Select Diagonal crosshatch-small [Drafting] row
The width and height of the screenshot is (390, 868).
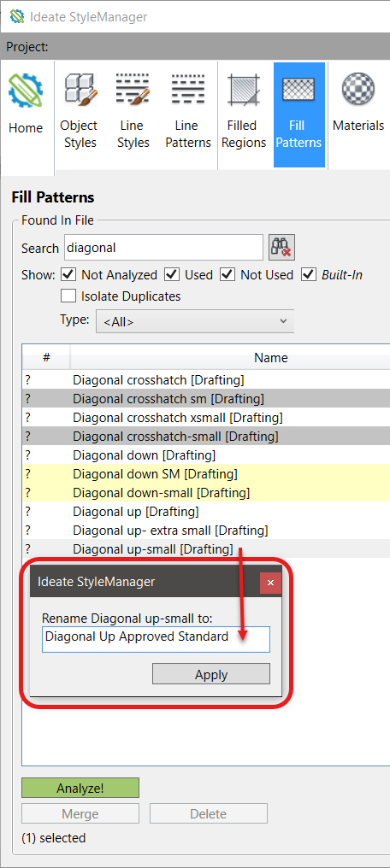point(206,437)
